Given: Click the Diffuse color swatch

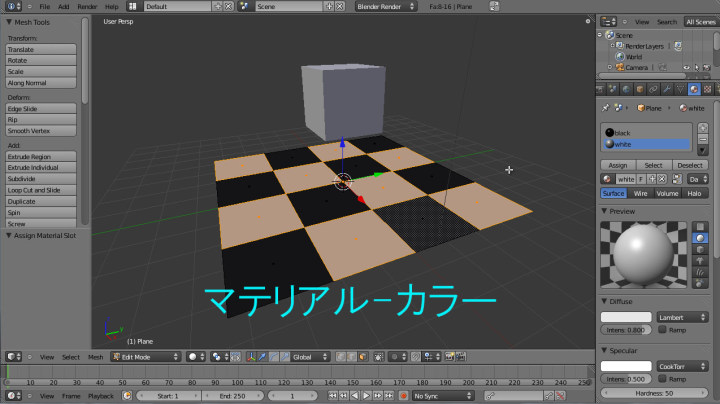Looking at the screenshot, I should click(626, 317).
